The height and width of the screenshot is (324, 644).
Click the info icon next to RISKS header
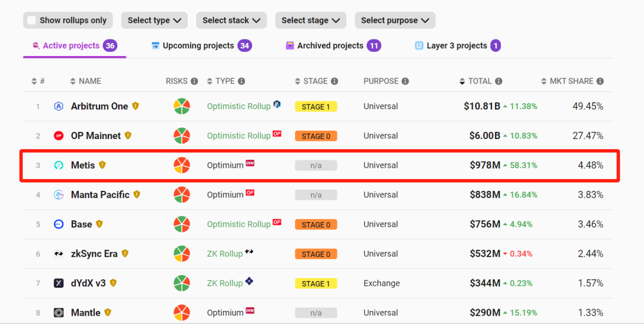click(x=194, y=81)
